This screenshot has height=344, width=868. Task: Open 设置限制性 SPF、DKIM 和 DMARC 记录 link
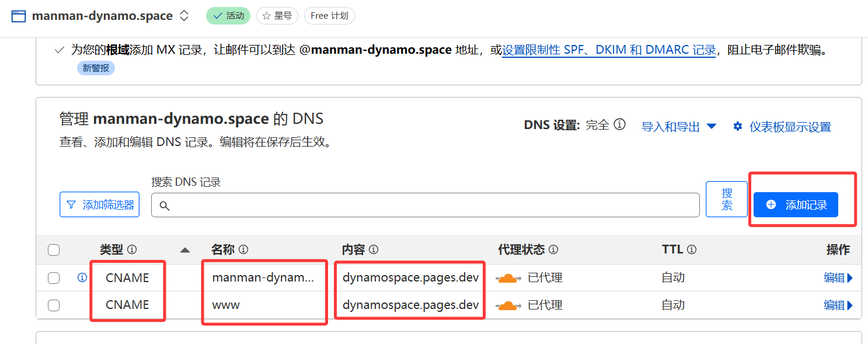(609, 50)
